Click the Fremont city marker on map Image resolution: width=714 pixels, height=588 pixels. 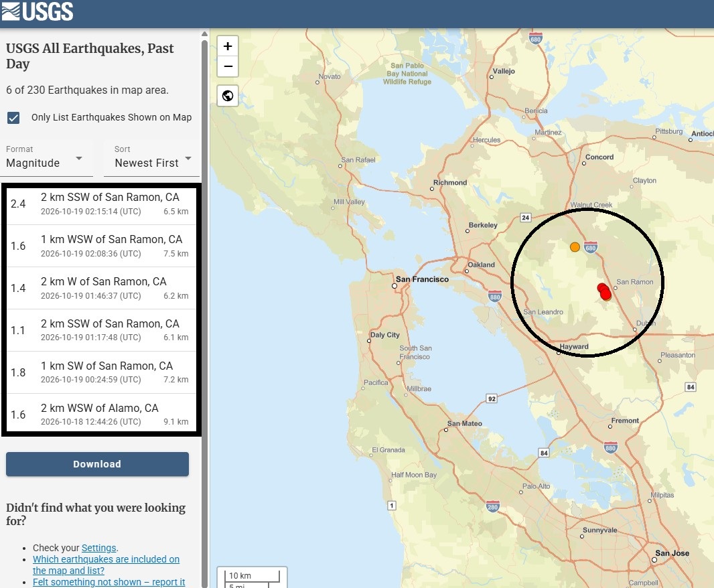coord(610,427)
